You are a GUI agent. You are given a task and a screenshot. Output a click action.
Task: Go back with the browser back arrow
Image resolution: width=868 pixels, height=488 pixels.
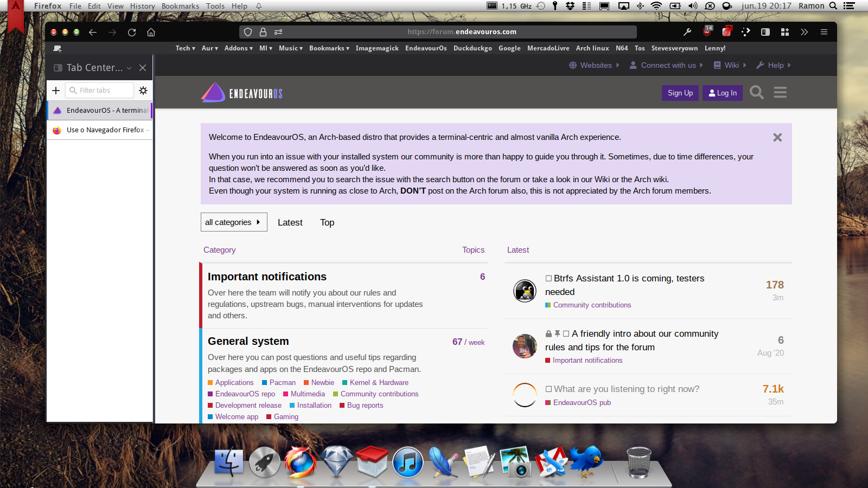[93, 32]
